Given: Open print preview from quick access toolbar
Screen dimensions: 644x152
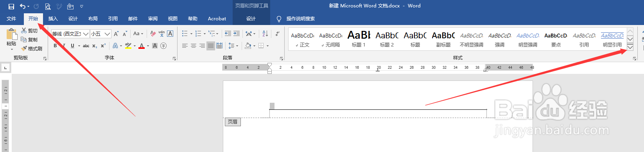Looking at the screenshot, I should (x=48, y=6).
